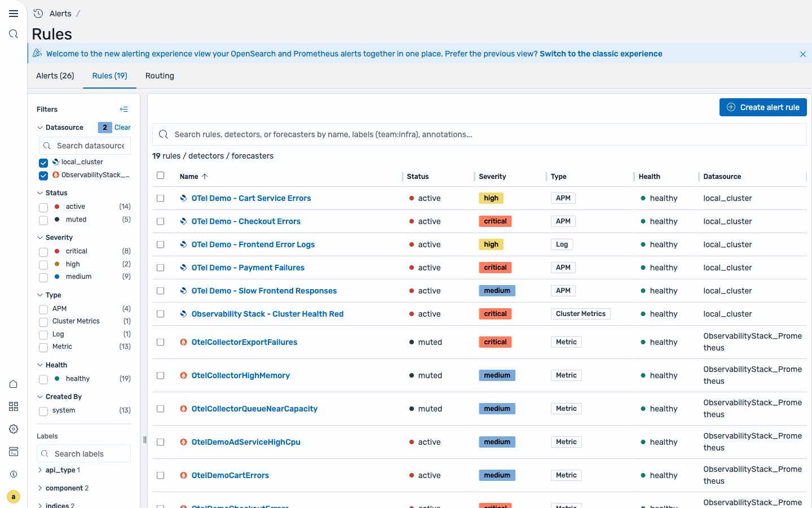Screen dimensions: 812x508
Task: Open OtelCollectorHighMemory rule
Action: pyautogui.click(x=241, y=375)
